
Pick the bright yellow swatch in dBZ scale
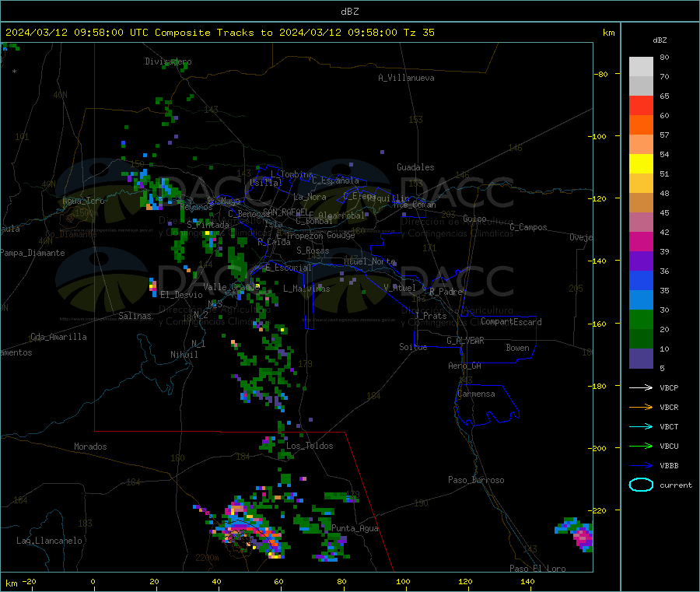(641, 164)
